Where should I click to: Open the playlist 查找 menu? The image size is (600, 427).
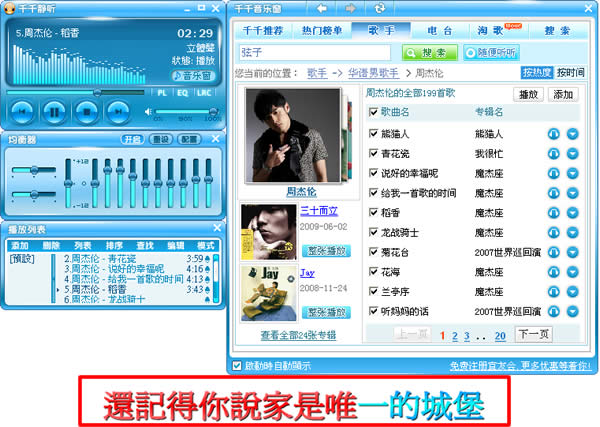(x=145, y=245)
